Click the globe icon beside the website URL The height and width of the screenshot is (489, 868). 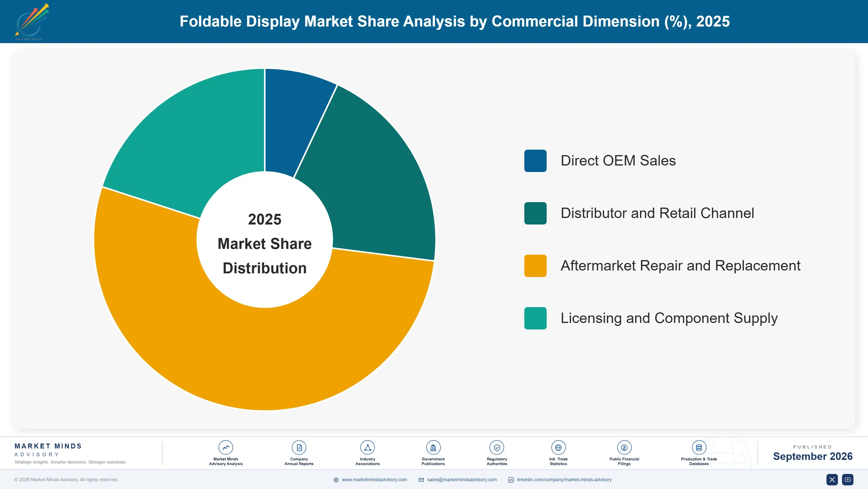click(x=336, y=480)
